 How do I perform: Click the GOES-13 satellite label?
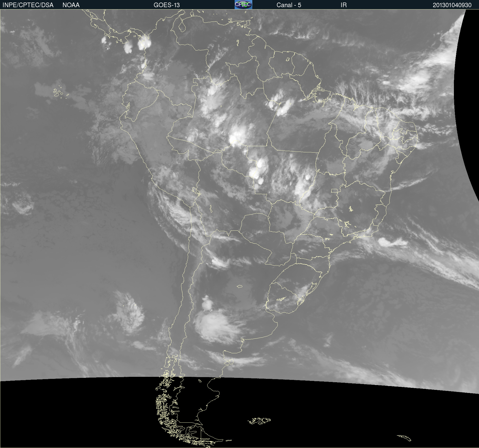coord(166,5)
